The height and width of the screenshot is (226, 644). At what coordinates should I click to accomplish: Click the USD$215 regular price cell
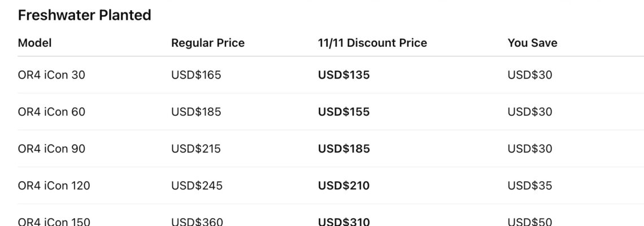pyautogui.click(x=196, y=149)
